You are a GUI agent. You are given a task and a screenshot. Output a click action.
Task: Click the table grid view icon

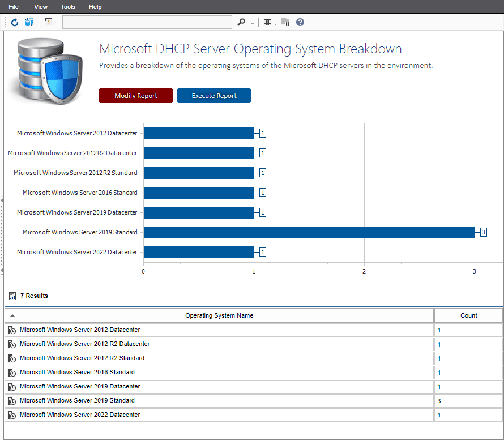(x=267, y=22)
